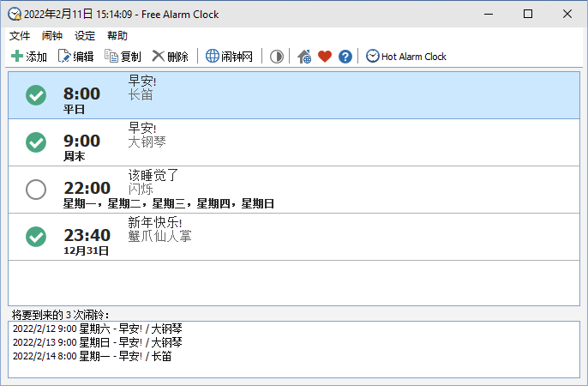Open the 设定 menu
The height and width of the screenshot is (386, 588).
pos(85,36)
